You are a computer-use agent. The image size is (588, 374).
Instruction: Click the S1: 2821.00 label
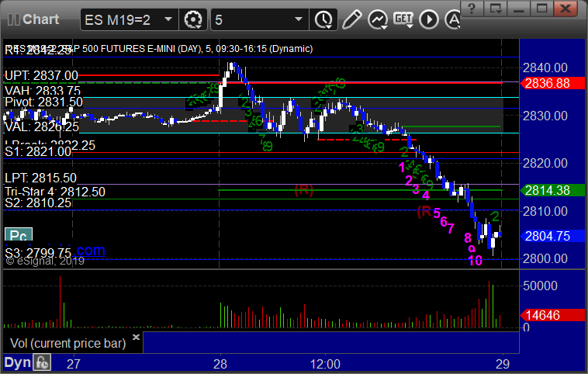tap(38, 151)
